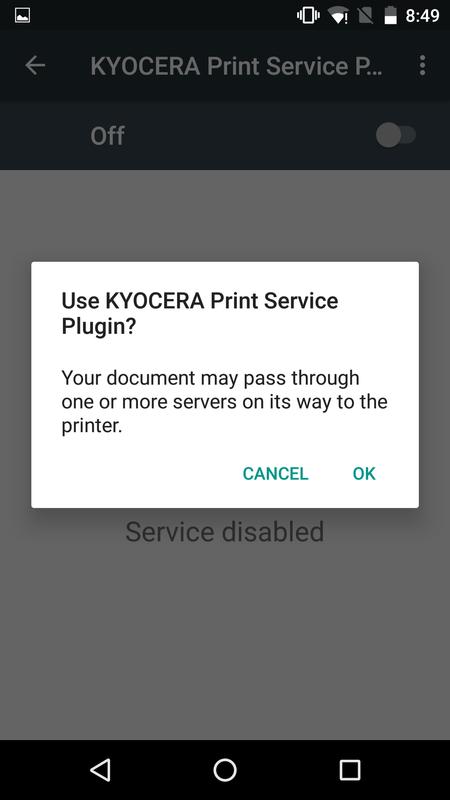Tap the image notification icon
This screenshot has width=450, height=800.
(22, 16)
